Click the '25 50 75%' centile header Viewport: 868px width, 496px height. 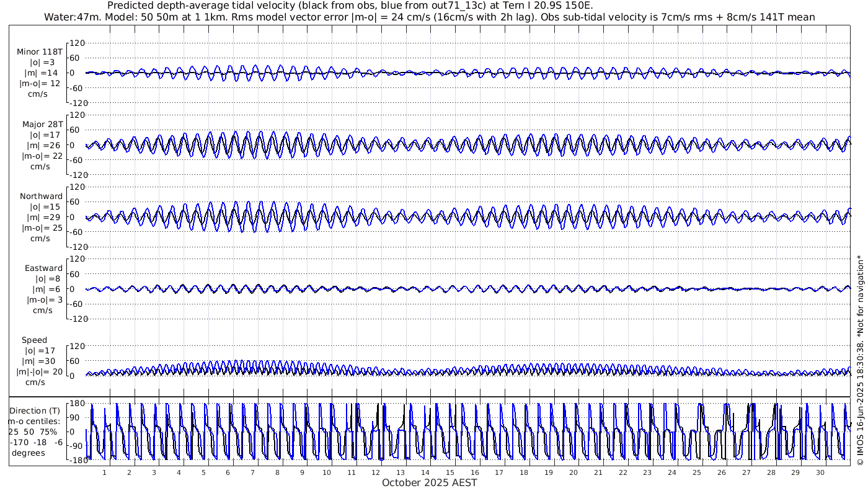click(x=33, y=432)
